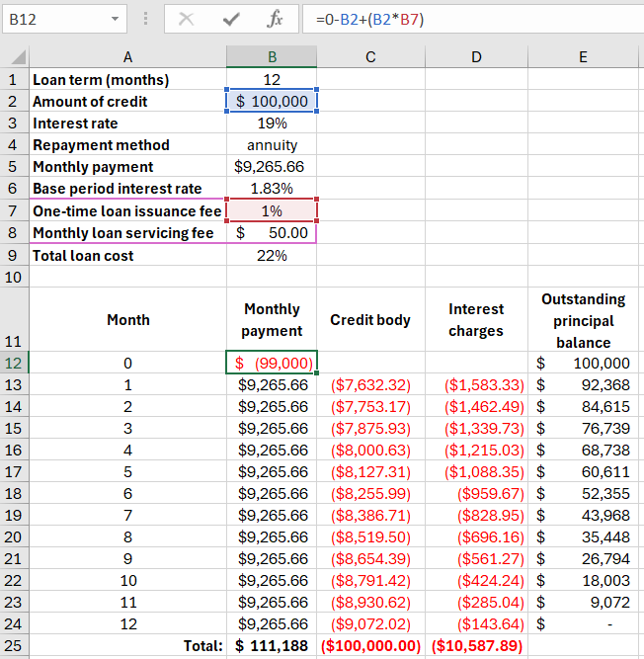
Task: Select balance value 35,448
Action: 583,537
